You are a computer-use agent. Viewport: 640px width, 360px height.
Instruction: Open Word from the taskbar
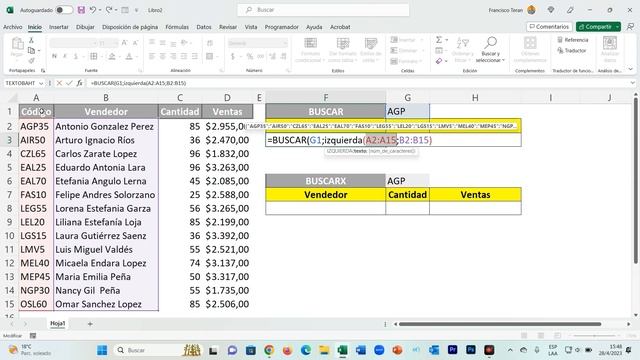(x=361, y=350)
